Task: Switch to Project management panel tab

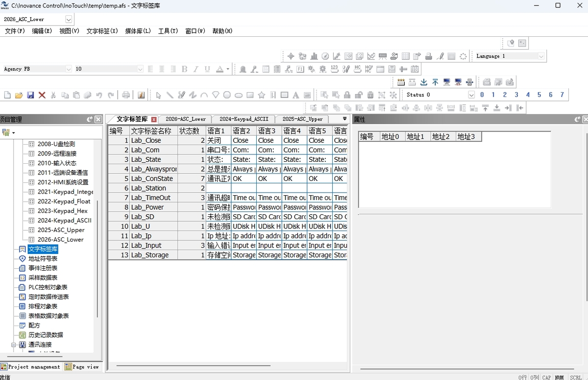Action: [x=31, y=367]
